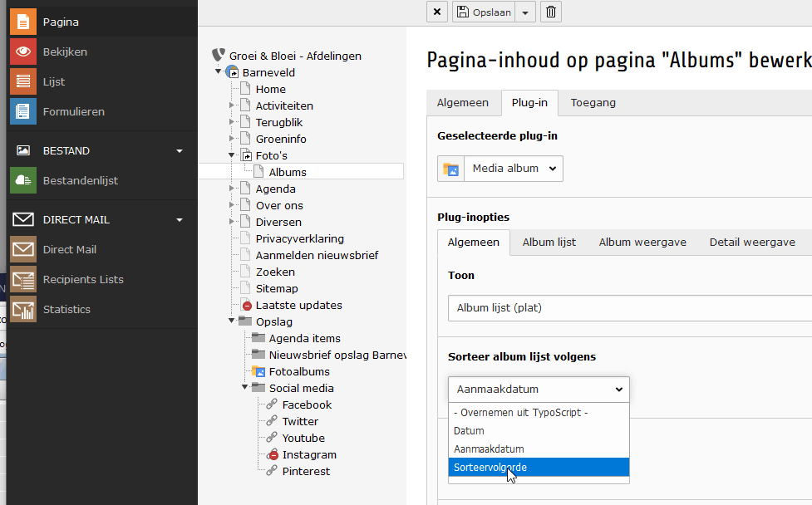812x505 pixels.
Task: Choose Sorteervolgorde from the sort list
Action: (x=490, y=468)
